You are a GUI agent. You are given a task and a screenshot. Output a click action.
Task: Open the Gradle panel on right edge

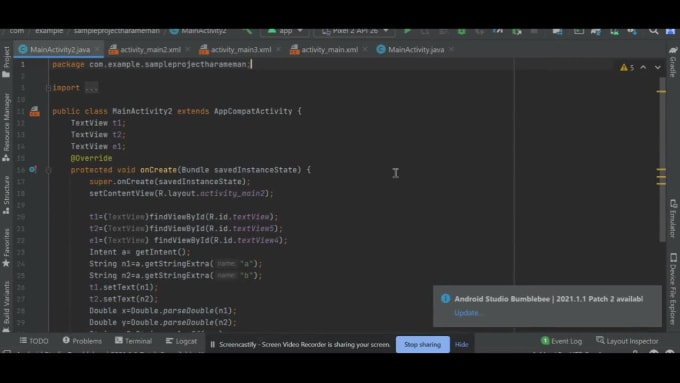point(673,61)
